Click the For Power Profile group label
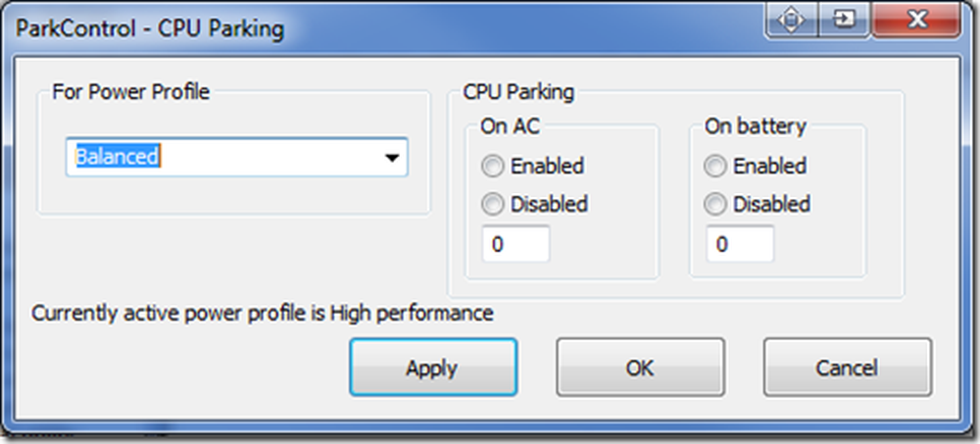Viewport: 980px width, 444px height. coord(130,92)
